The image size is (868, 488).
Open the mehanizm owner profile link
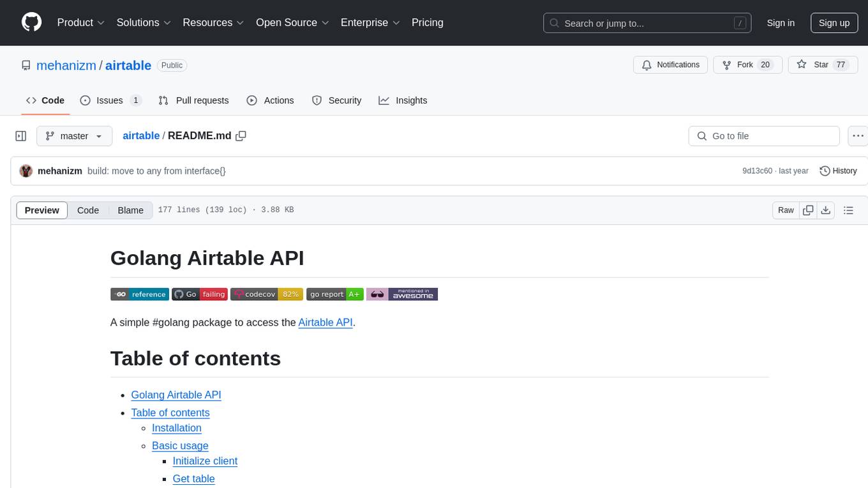66,65
